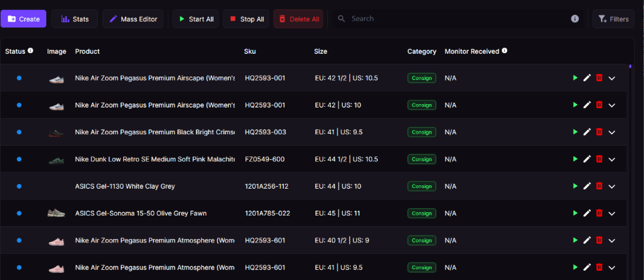The height and width of the screenshot is (280, 644).
Task: Click the ASICS Gel-Sonoma shoe thumbnail
Action: pos(56,213)
